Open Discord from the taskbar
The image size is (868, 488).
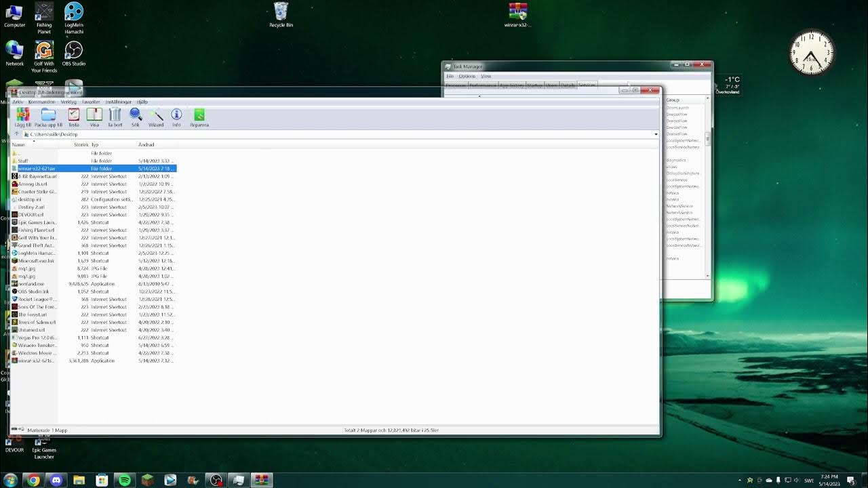[56, 481]
